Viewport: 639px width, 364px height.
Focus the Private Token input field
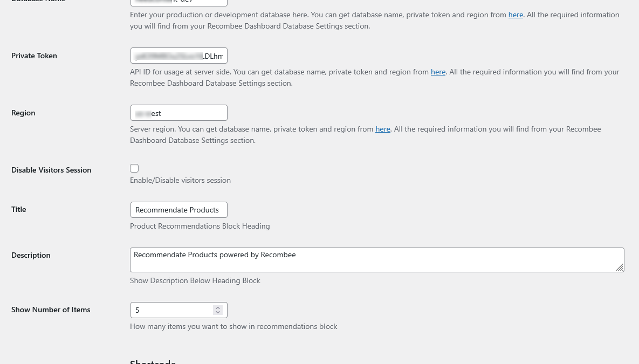tap(178, 56)
